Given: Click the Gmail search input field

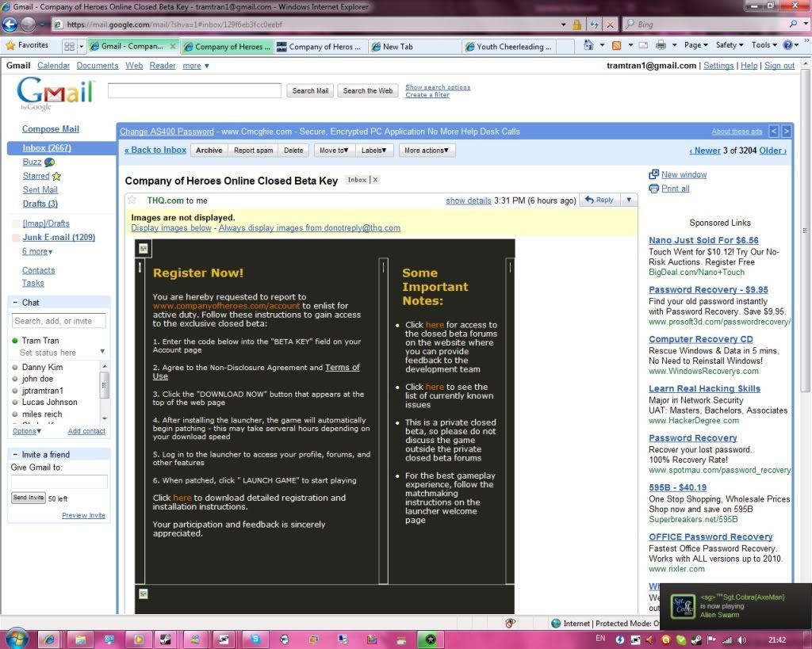Looking at the screenshot, I should (x=194, y=90).
